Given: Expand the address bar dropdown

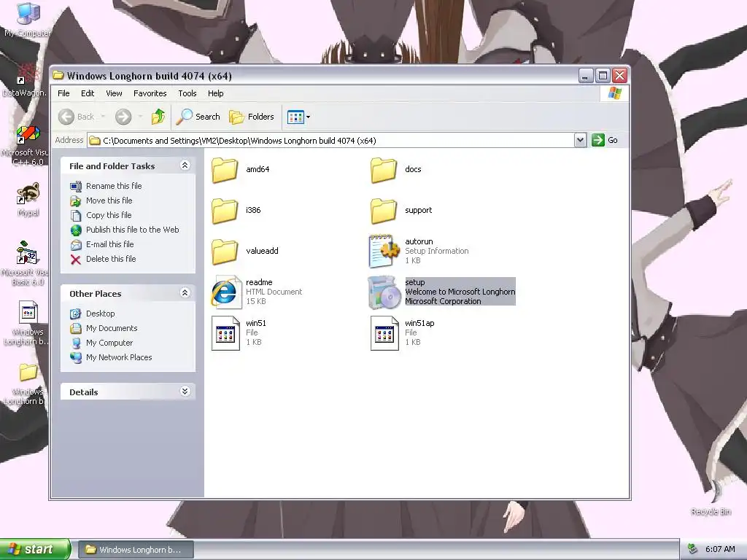Looking at the screenshot, I should tap(580, 140).
